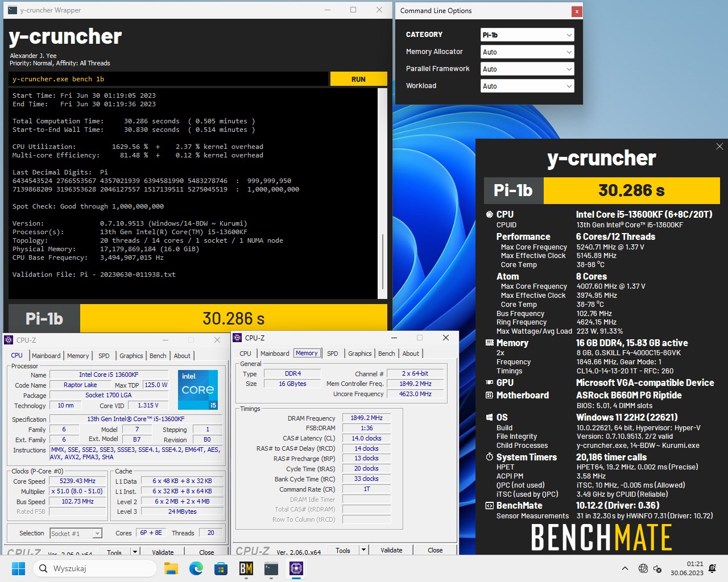Open Microsoft Edge from the taskbar
Screen dimensions: 728x582
coord(196,568)
